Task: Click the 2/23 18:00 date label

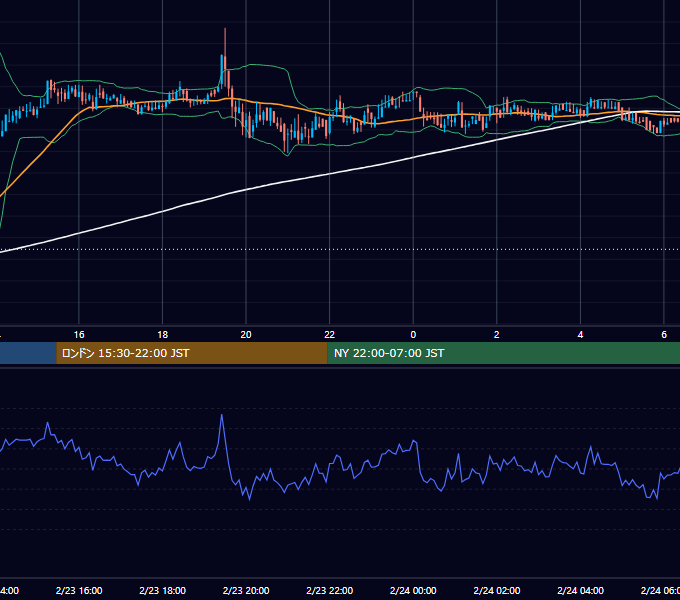Action: [162, 590]
